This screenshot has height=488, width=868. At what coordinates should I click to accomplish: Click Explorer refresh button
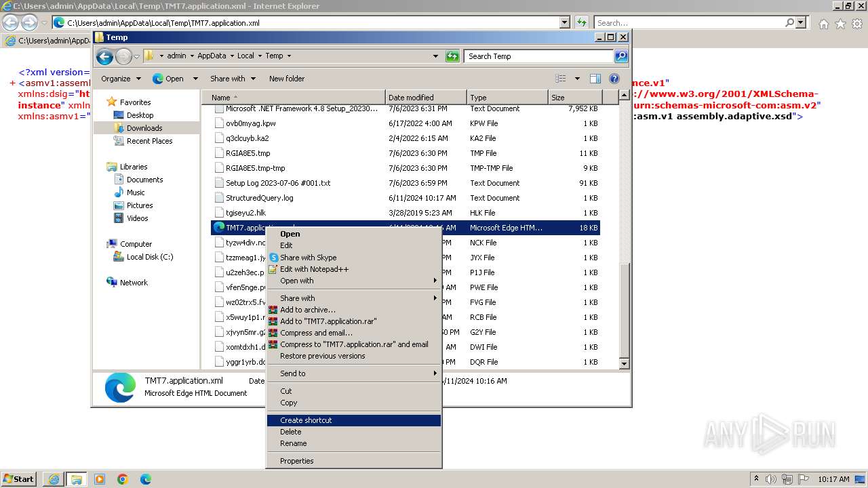point(452,56)
